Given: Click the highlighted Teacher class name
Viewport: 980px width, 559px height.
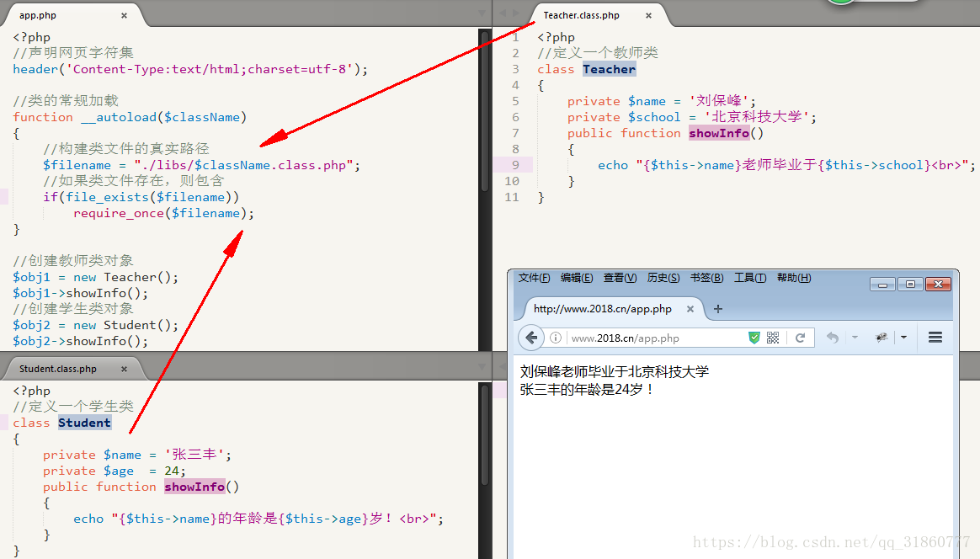Looking at the screenshot, I should [609, 69].
